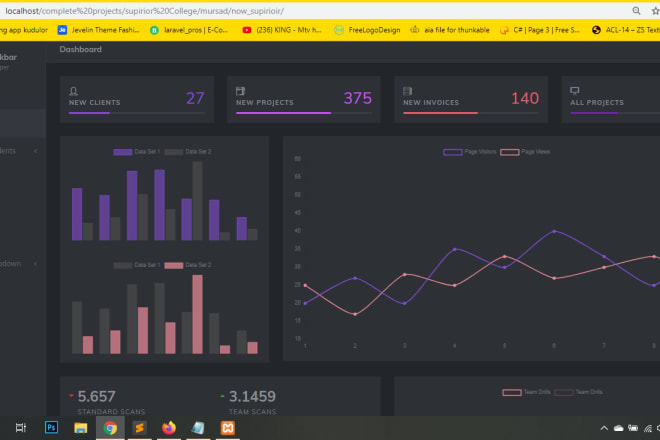Toggle the pink Team Drills legend entry
660x440 pixels.
[526, 392]
